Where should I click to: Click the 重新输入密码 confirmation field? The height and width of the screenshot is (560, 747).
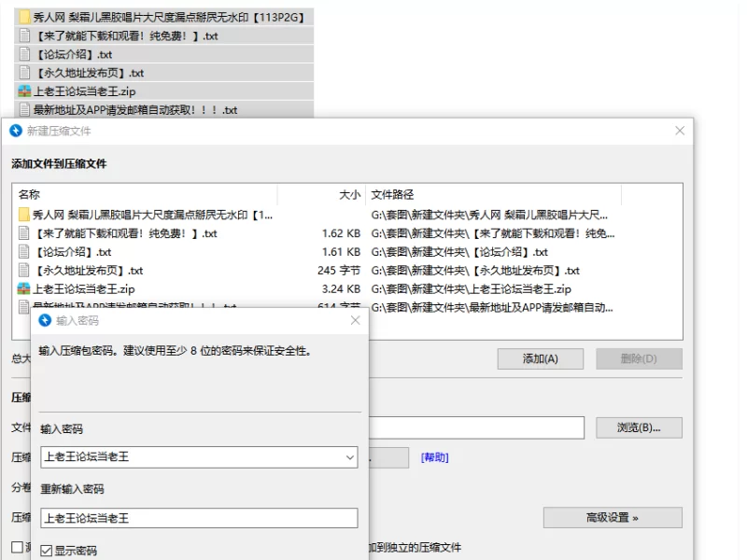coord(199,518)
